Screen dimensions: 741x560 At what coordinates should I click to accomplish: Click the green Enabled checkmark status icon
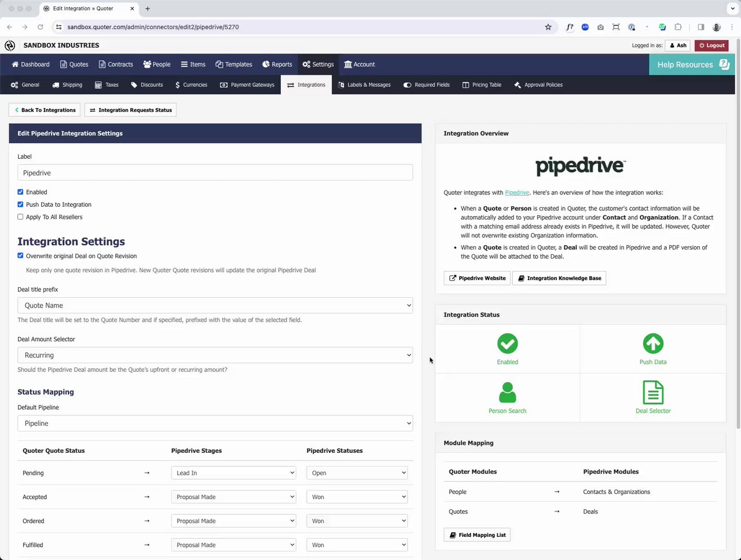click(x=508, y=343)
